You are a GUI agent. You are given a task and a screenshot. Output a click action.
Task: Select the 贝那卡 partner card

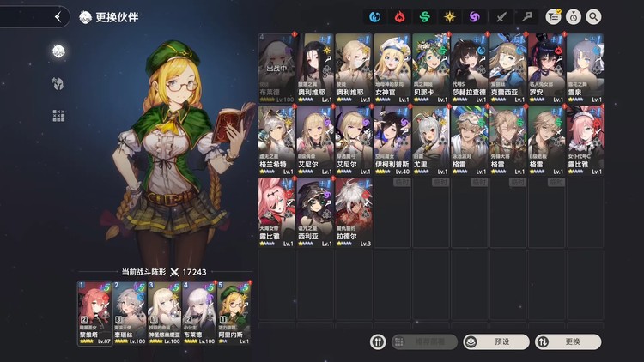(431, 68)
